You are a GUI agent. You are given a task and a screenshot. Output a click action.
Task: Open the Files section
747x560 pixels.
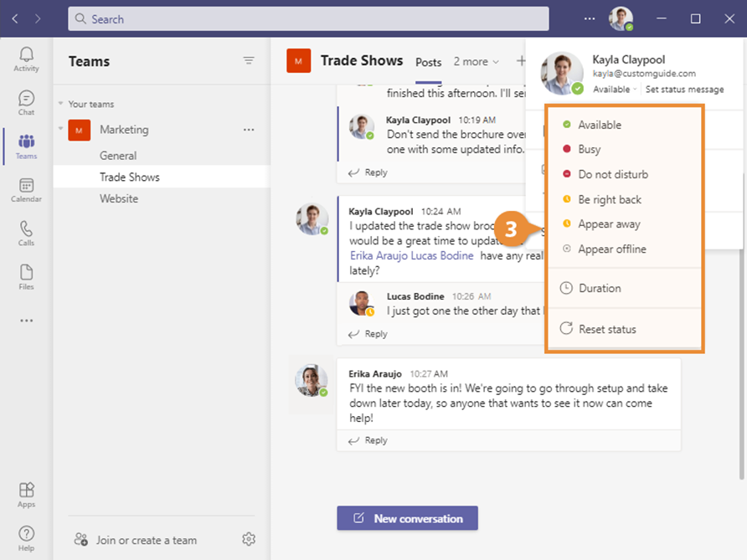26,277
